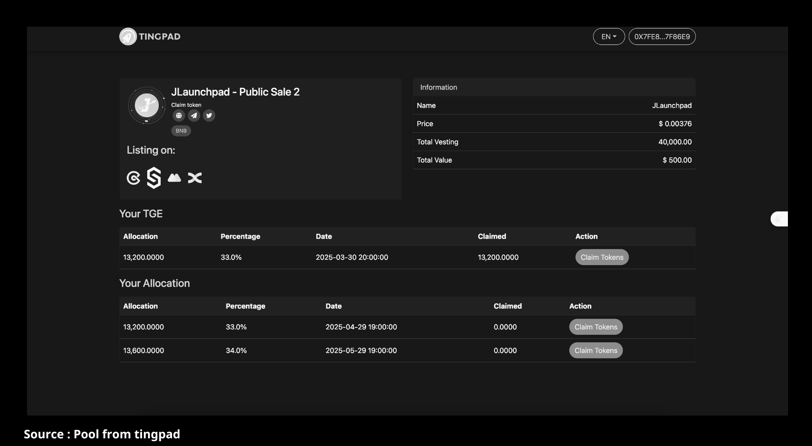Click the 34.0% percentage cell
This screenshot has width=812, height=446.
[x=236, y=351]
